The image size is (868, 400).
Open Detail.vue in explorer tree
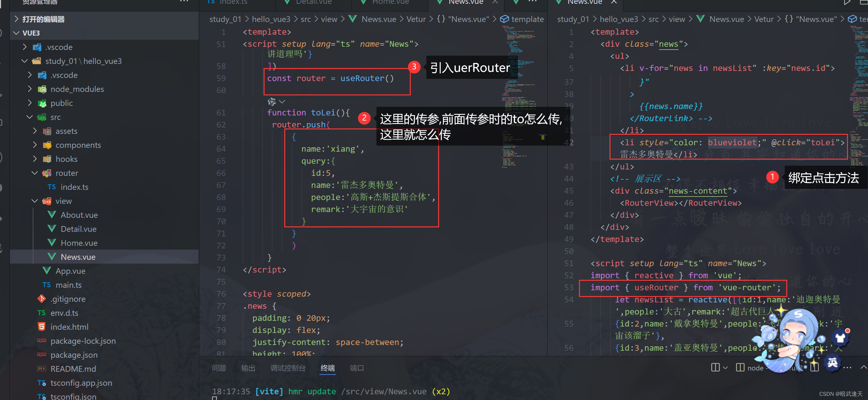tap(79, 229)
